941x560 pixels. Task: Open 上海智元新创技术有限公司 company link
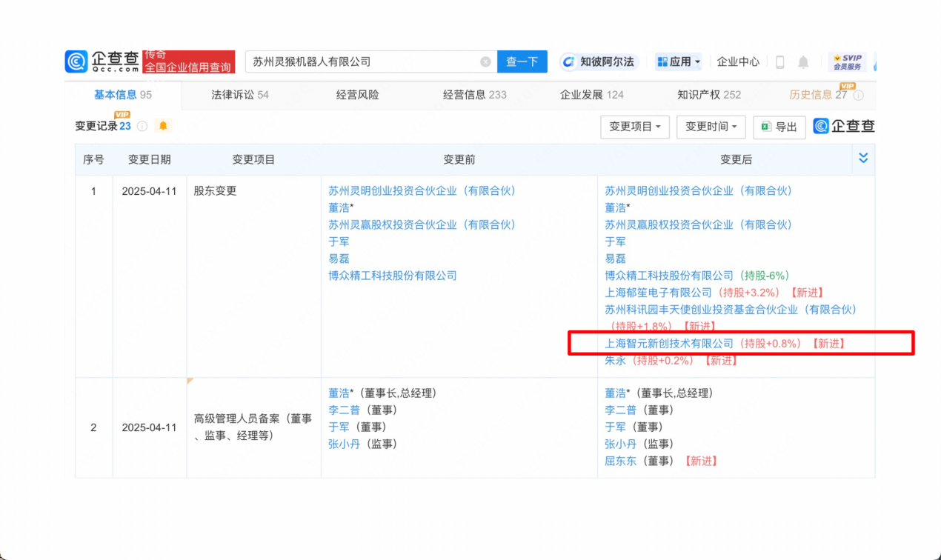tap(668, 344)
